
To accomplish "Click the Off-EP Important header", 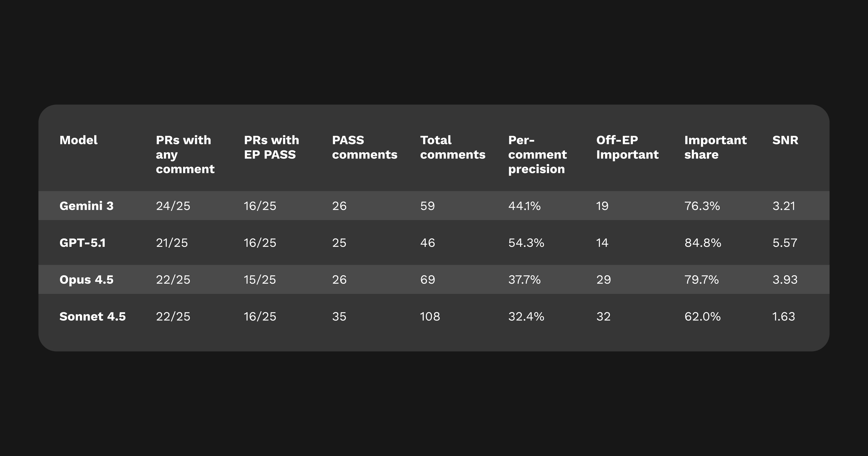I will click(x=627, y=147).
